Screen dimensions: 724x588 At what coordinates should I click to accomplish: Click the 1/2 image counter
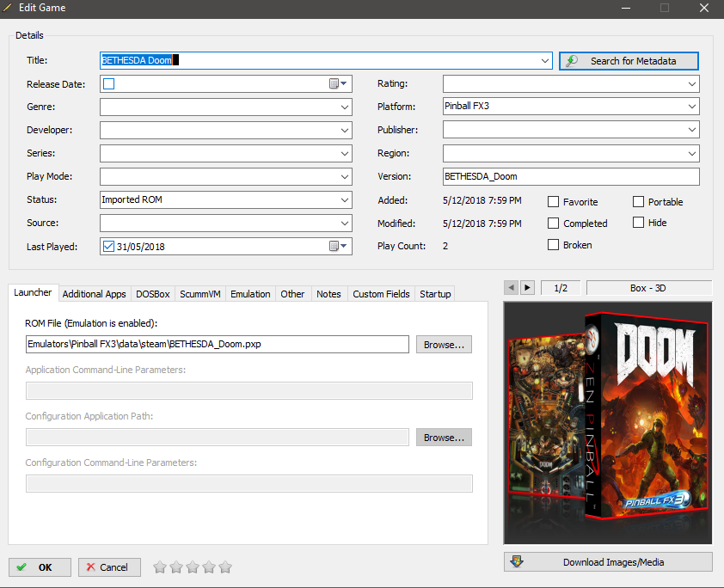click(561, 287)
